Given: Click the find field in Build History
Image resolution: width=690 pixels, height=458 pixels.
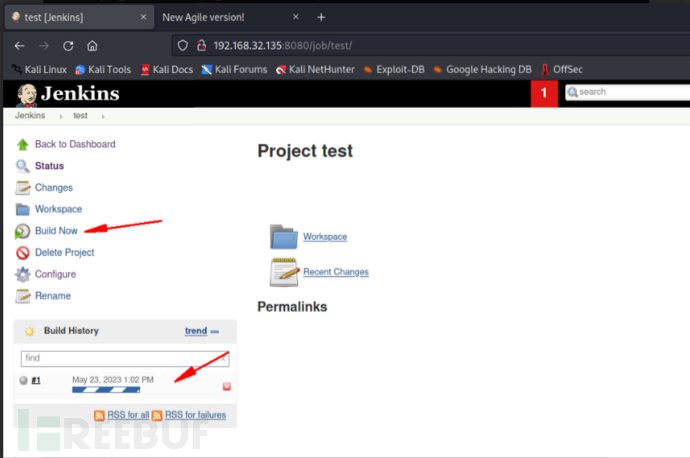Looking at the screenshot, I should point(125,358).
